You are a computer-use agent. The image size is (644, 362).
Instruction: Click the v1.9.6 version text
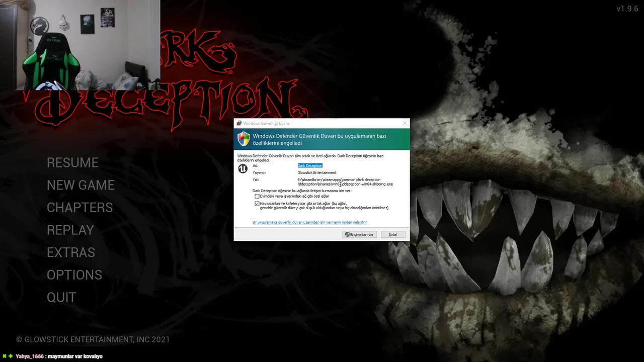click(x=627, y=9)
